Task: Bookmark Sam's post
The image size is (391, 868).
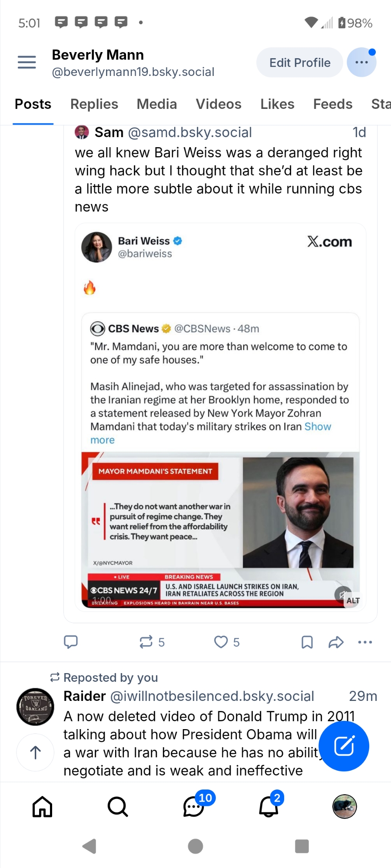Action: point(307,642)
